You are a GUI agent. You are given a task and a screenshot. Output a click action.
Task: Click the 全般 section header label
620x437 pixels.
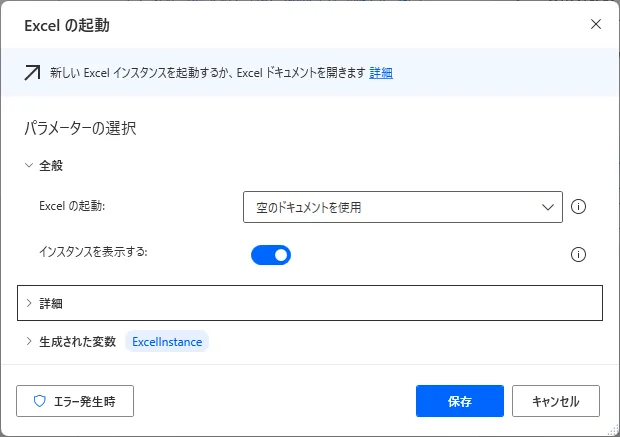pos(51,165)
